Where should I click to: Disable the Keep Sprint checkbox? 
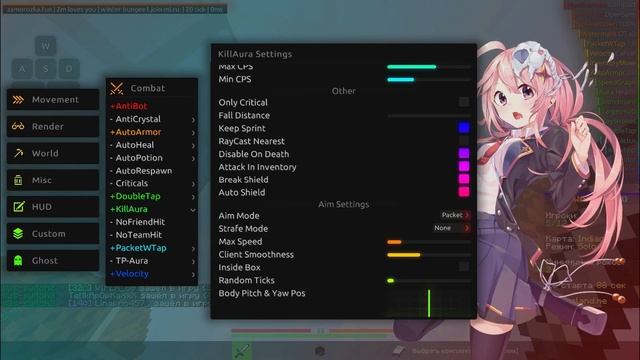464,128
